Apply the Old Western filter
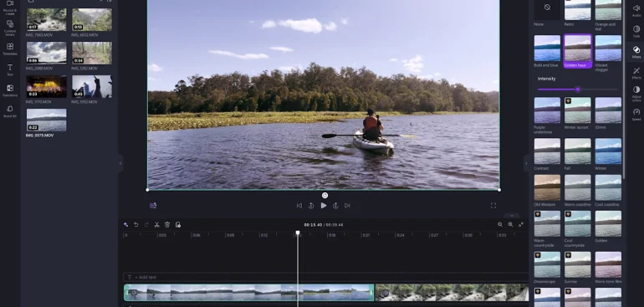The height and width of the screenshot is (307, 644). click(x=547, y=187)
